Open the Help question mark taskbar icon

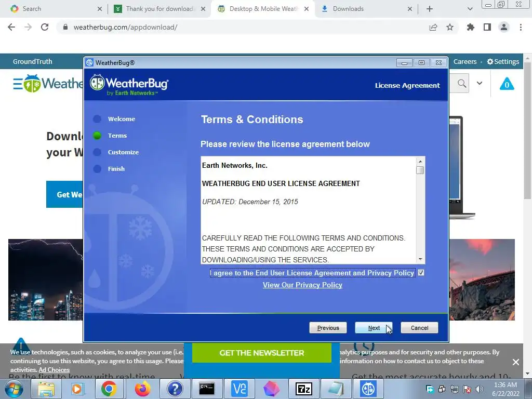point(175,389)
